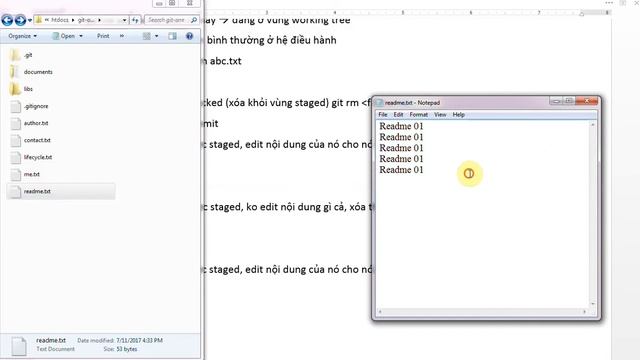Image resolution: width=640 pixels, height=360 pixels.
Task: Open recent locations dropdown beside forward arrow
Action: (x=30, y=20)
